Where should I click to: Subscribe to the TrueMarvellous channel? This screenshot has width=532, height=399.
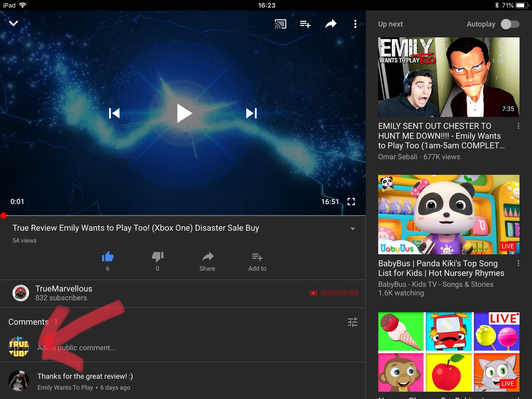tap(334, 293)
